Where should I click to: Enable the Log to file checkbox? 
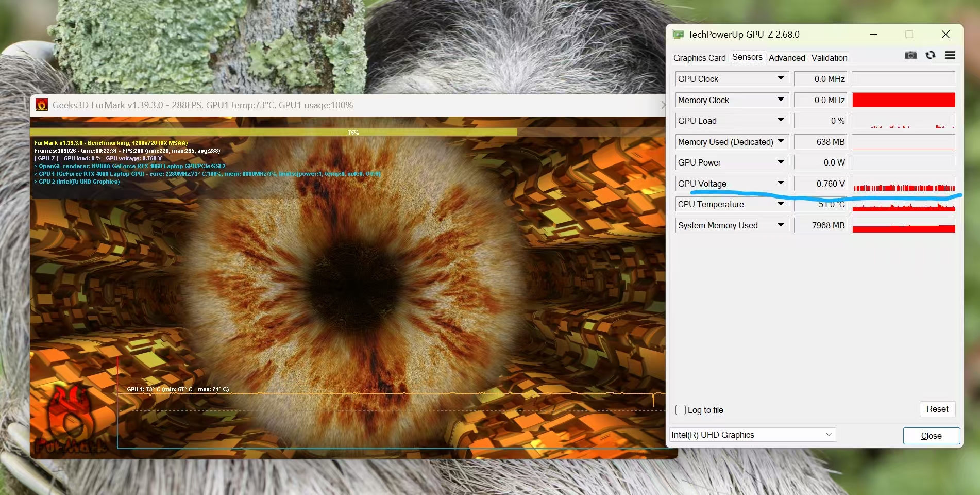681,410
